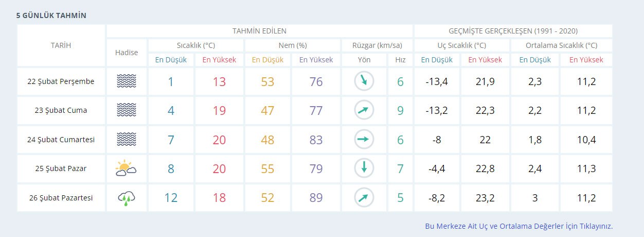Click the rain cloud icon for 26 Şubat Pazartesi
The width and height of the screenshot is (644, 237).
[127, 197]
